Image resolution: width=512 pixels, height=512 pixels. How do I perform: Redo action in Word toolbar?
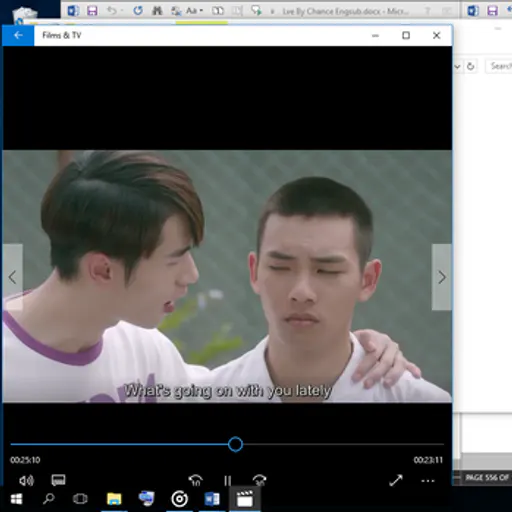(x=138, y=11)
